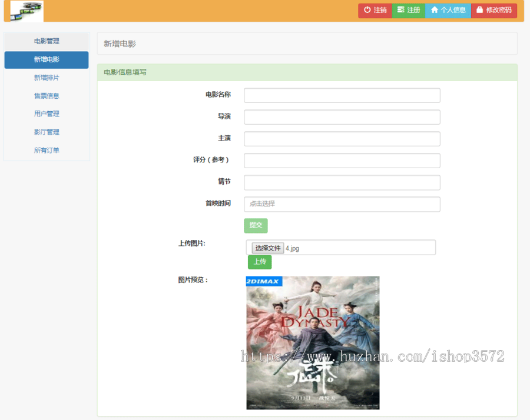Open 影厅管理 sidebar item

pyautogui.click(x=47, y=132)
